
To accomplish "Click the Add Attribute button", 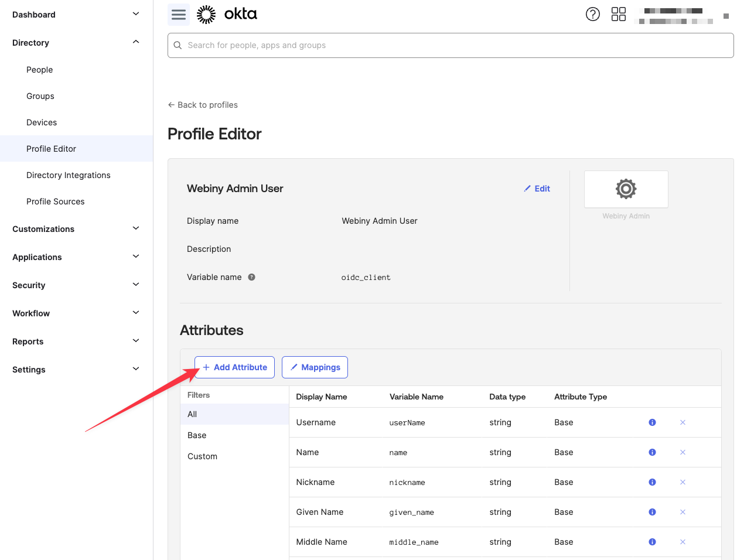I will click(x=234, y=367).
